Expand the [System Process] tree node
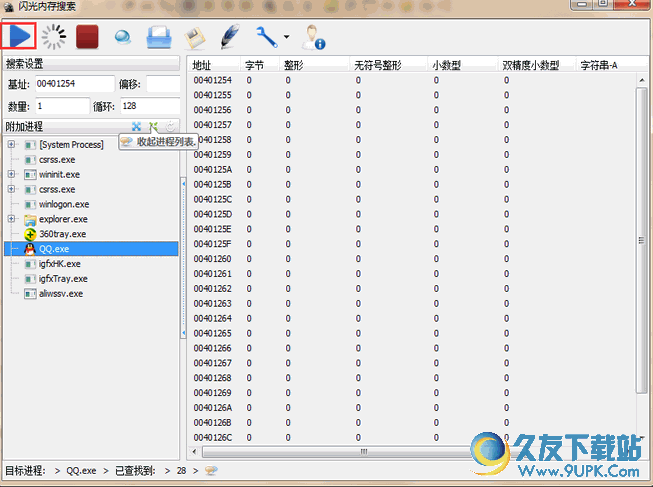This screenshot has height=487, width=653. (11, 145)
